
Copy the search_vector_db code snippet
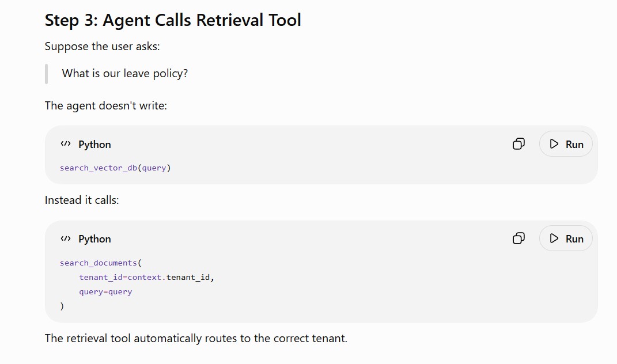(x=518, y=144)
